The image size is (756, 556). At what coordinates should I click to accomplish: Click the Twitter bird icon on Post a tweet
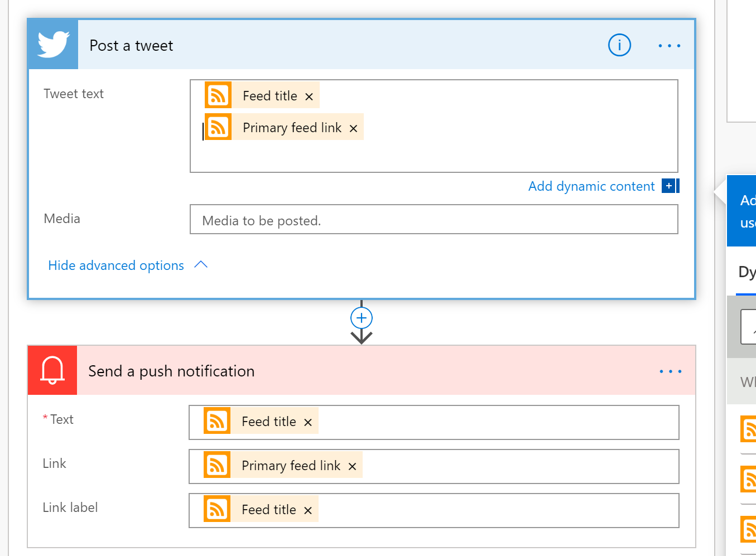[53, 45]
